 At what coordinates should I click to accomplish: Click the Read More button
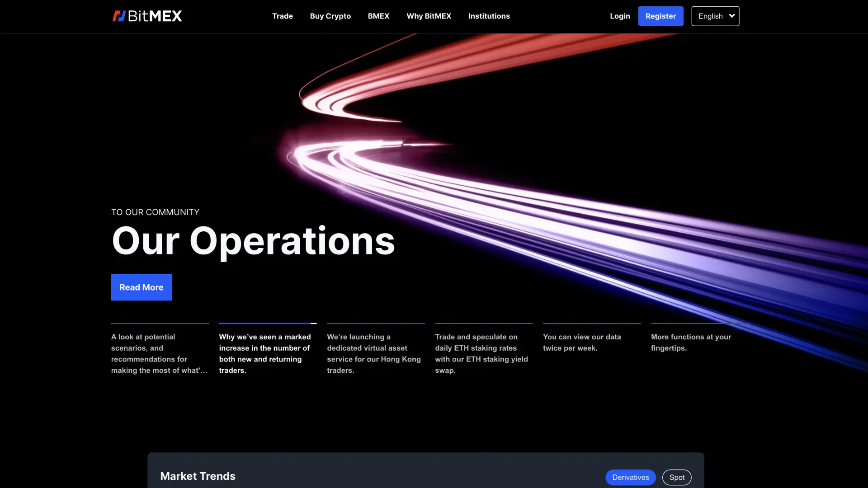[x=142, y=287]
